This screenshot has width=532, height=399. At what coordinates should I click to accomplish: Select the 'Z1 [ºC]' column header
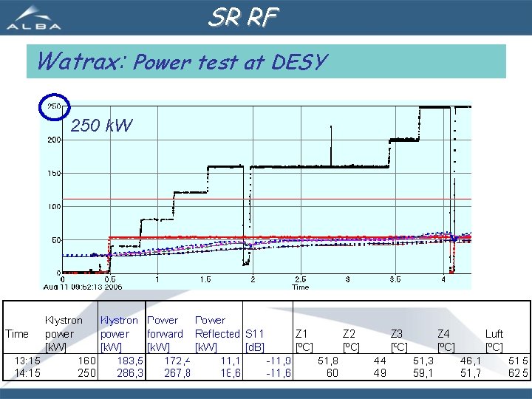point(304,341)
